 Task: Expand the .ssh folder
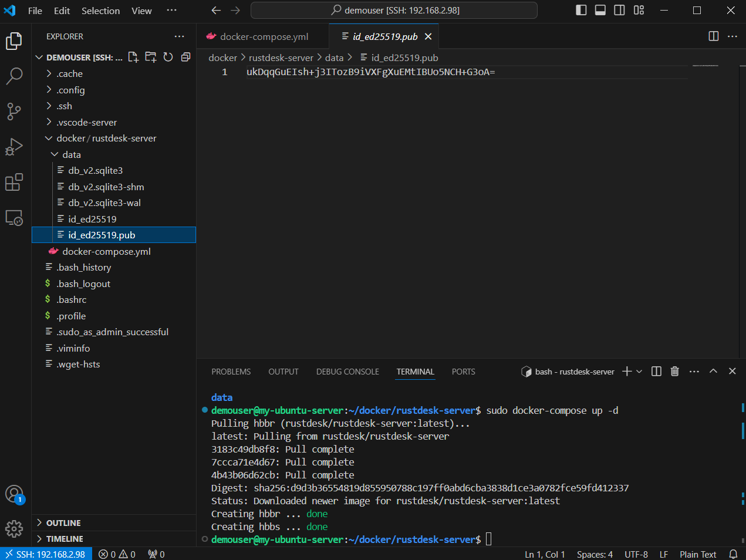tap(63, 106)
